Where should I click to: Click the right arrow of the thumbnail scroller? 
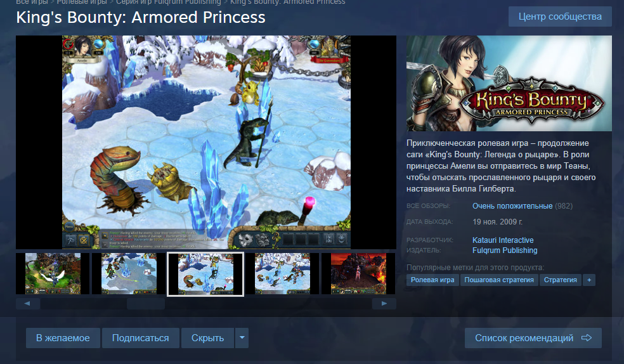[384, 304]
